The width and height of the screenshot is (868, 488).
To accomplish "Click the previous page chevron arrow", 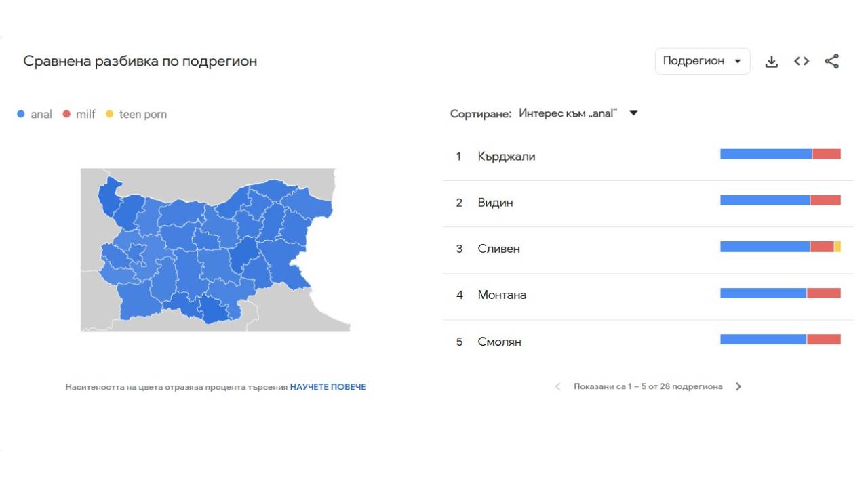I will coord(557,386).
